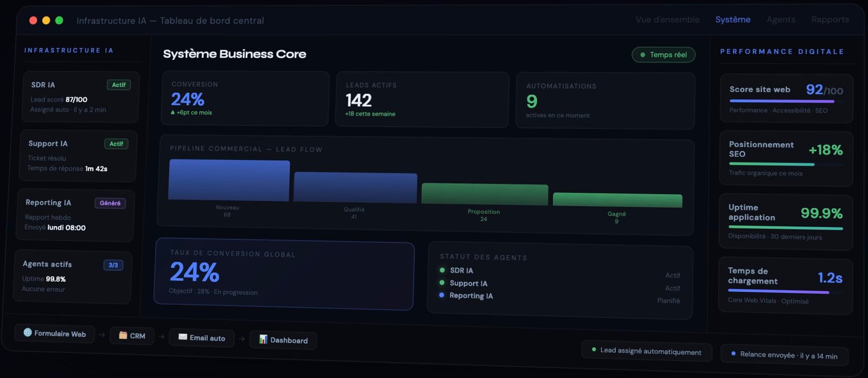Click the blue dot next to Reporting IA status

[x=442, y=295]
